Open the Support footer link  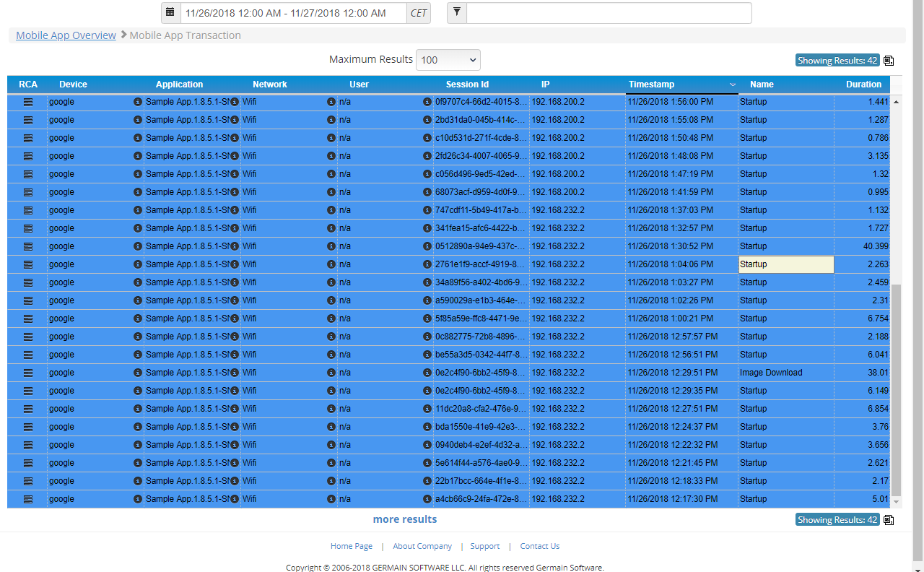tap(484, 546)
